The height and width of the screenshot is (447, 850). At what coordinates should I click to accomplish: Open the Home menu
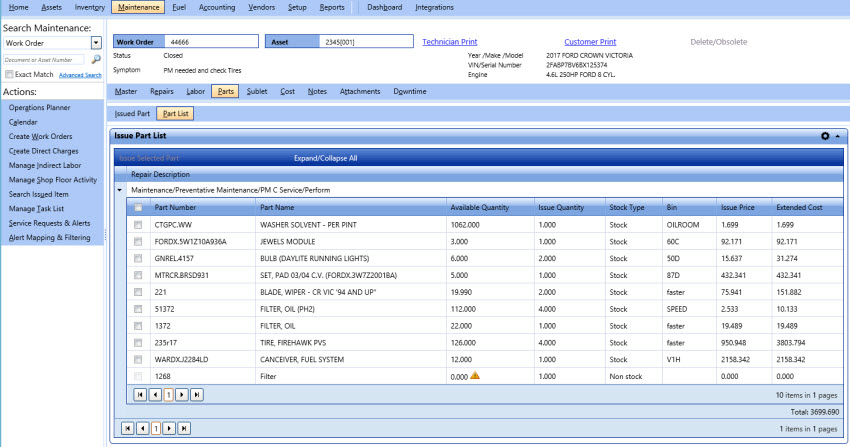18,7
